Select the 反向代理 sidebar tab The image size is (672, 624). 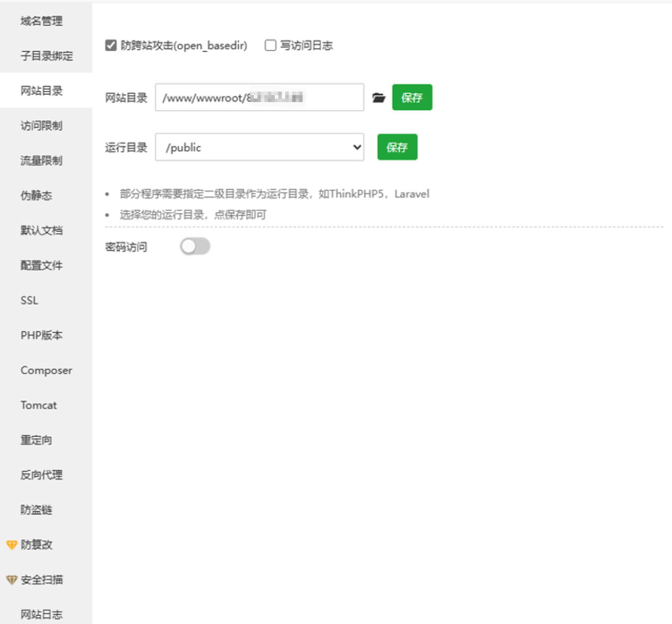pos(42,475)
